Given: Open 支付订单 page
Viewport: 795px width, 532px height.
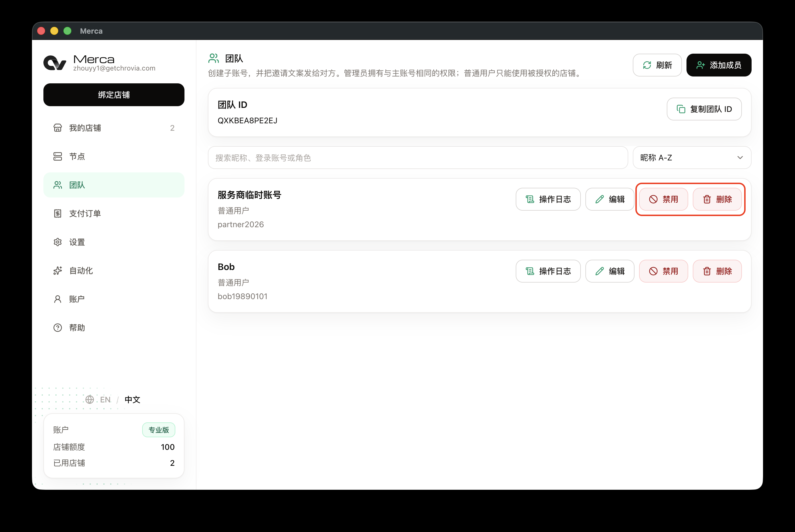Looking at the screenshot, I should pyautogui.click(x=114, y=213).
